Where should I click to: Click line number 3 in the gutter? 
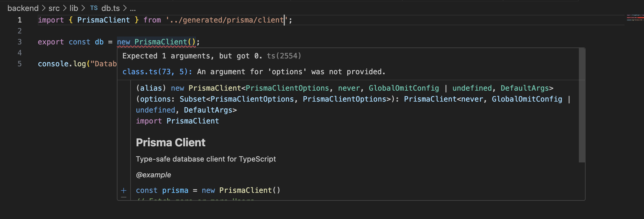point(19,42)
